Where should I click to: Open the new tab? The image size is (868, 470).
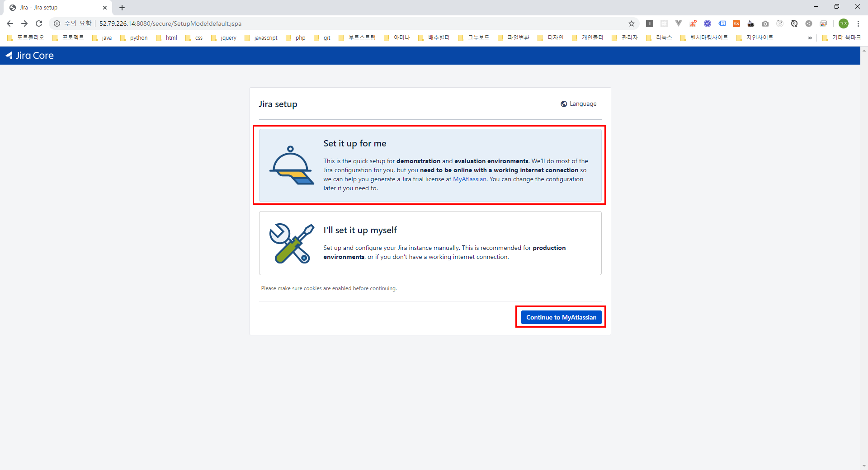pyautogui.click(x=122, y=8)
